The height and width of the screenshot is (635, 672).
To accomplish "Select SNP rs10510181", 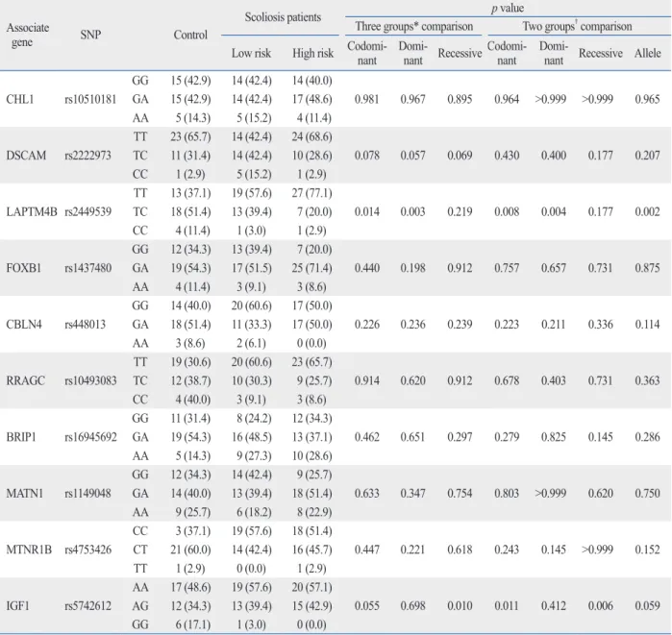I will tap(90, 99).
